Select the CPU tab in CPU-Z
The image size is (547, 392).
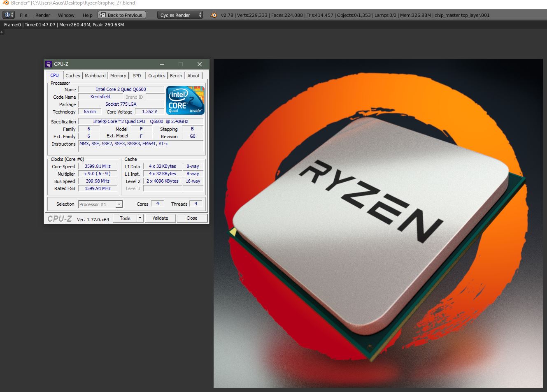click(x=54, y=75)
